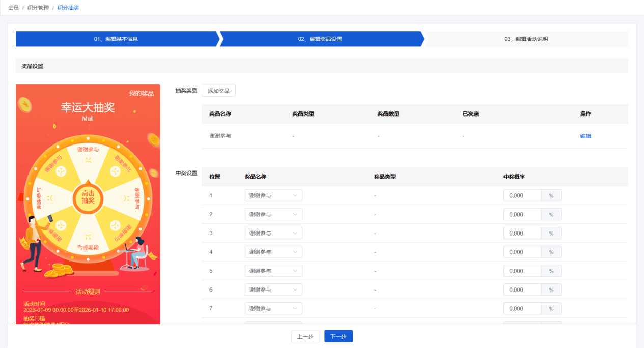Focus the probability field for position 2
Viewport: 644px width, 348px height.
point(522,214)
